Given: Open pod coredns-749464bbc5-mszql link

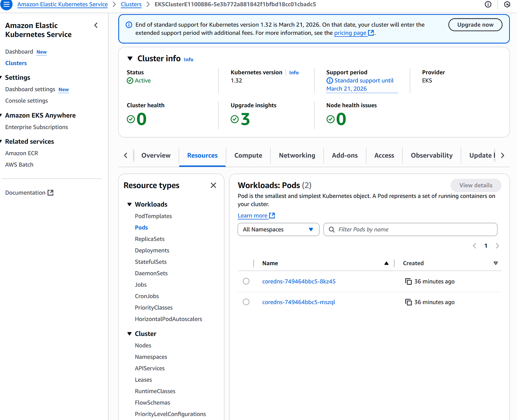Looking at the screenshot, I should [x=299, y=302].
